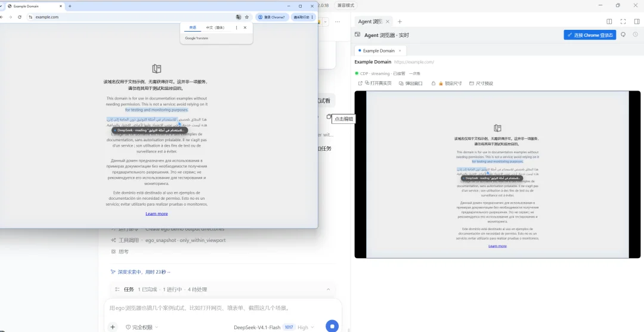Expand the 思考 thinking step
Screen dimensions: 644x332
[120, 252]
